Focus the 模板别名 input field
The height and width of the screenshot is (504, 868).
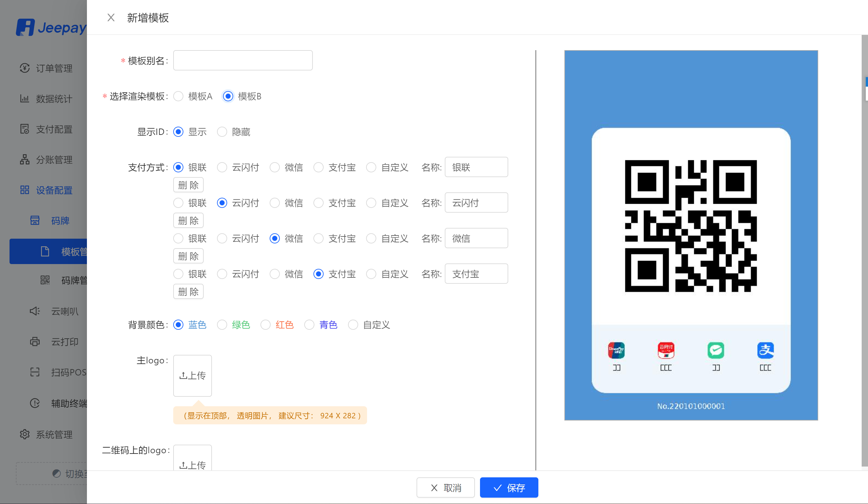coord(242,61)
